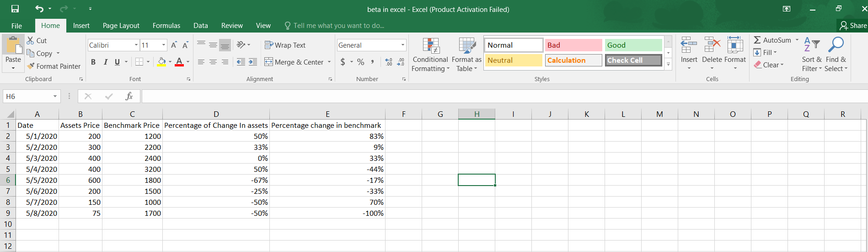Click Decrease Indent icon
868x252 pixels.
point(241,62)
